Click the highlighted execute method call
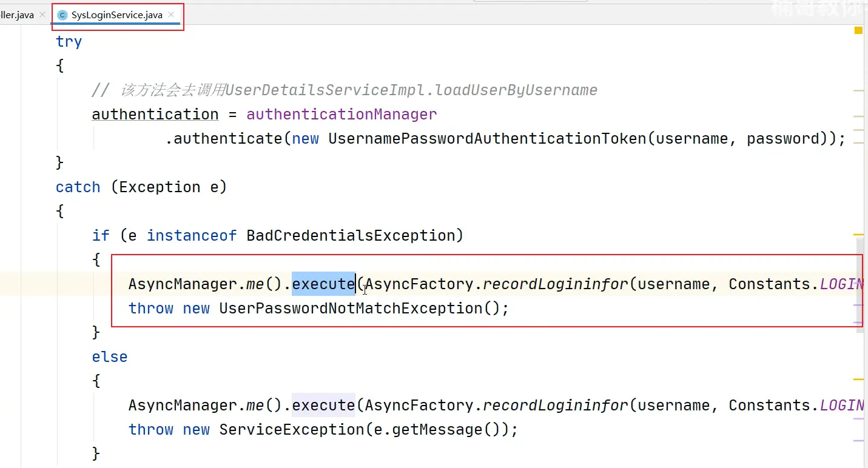 pyautogui.click(x=323, y=284)
